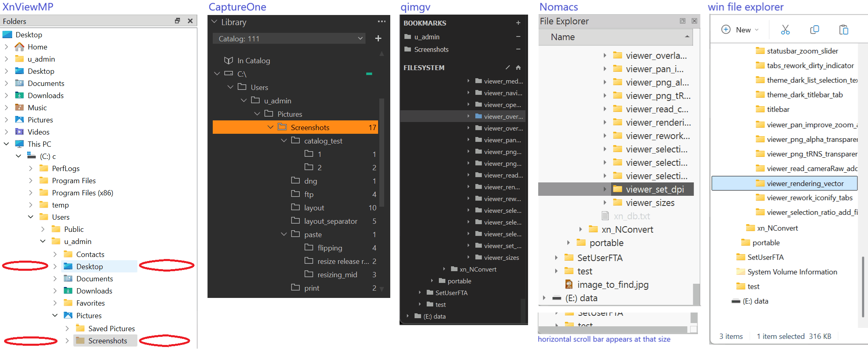Expand the Videos folder in XnViewMP
The image size is (868, 349).
click(6, 132)
